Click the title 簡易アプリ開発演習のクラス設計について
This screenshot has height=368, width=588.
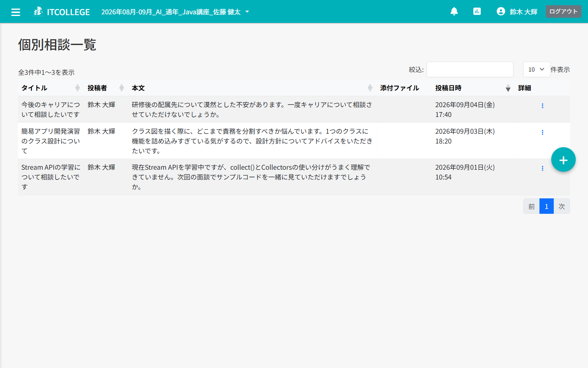[x=51, y=141]
